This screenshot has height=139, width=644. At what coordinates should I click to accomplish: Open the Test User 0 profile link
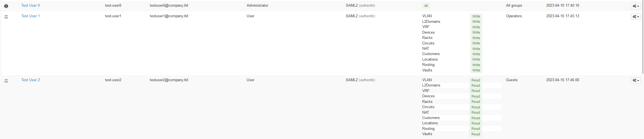tap(31, 6)
